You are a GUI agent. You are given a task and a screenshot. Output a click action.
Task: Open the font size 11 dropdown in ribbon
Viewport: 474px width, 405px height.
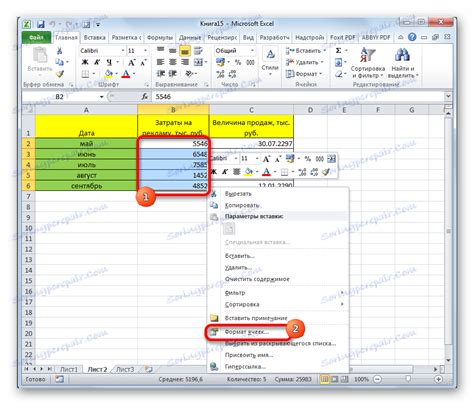coord(145,51)
